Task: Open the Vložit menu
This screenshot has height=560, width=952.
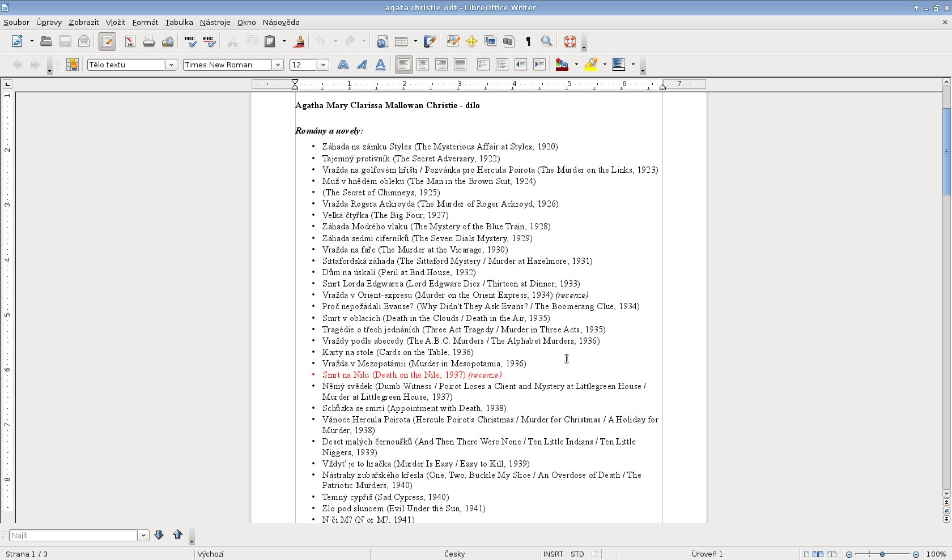Action: (116, 22)
